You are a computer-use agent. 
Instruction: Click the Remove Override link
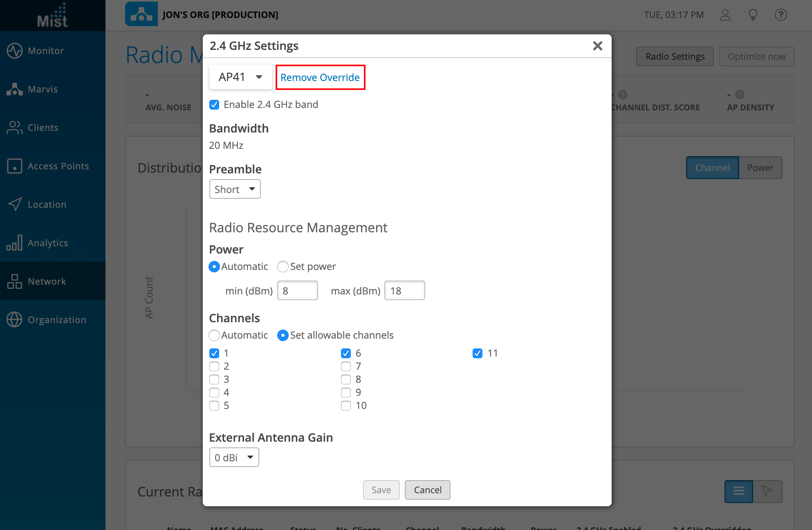coord(320,77)
